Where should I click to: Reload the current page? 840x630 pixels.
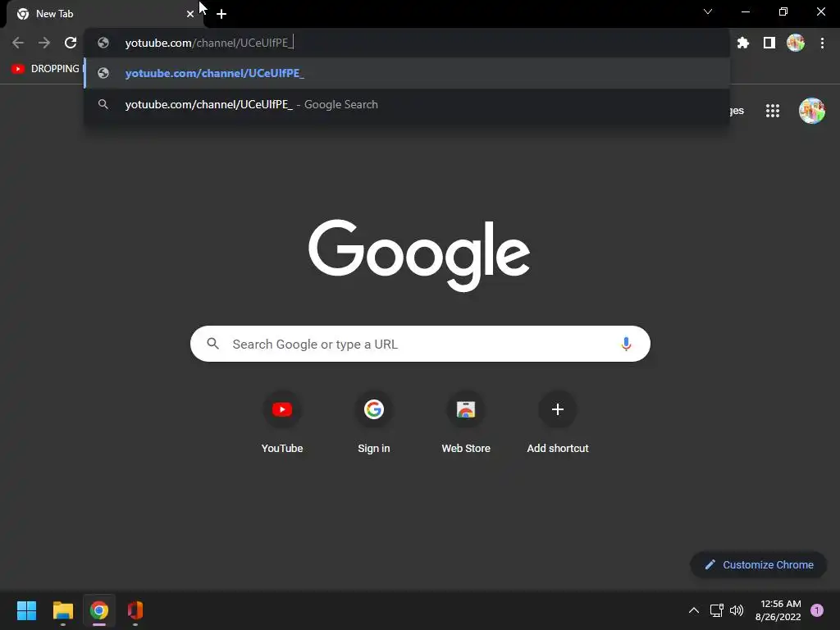(x=71, y=43)
